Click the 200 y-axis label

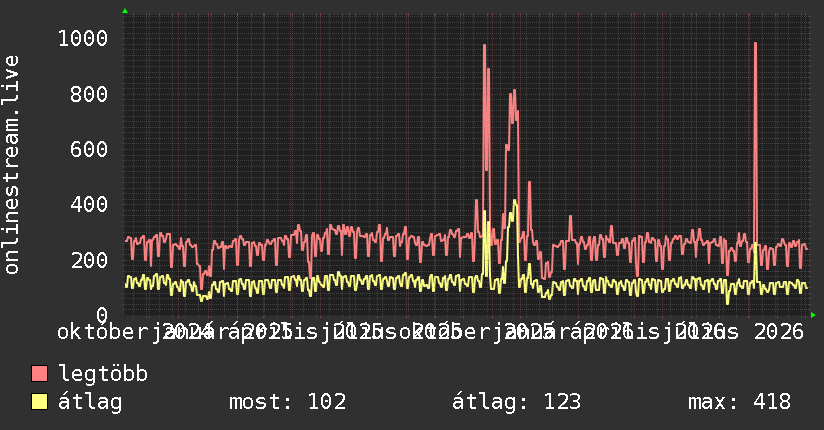point(89,260)
